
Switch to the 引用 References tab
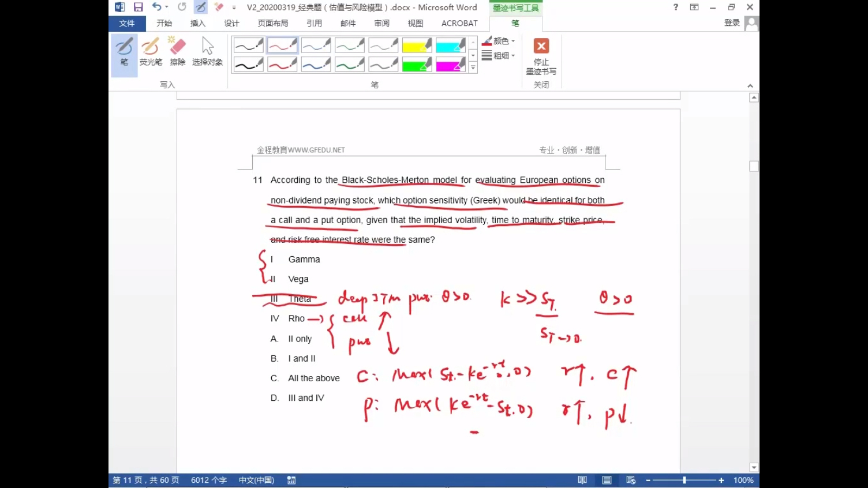tap(315, 23)
